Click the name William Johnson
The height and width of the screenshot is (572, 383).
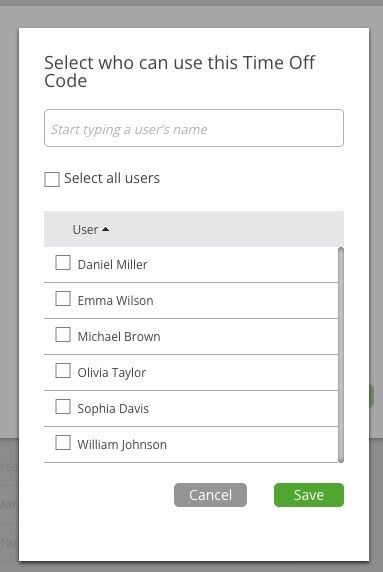pyautogui.click(x=122, y=445)
